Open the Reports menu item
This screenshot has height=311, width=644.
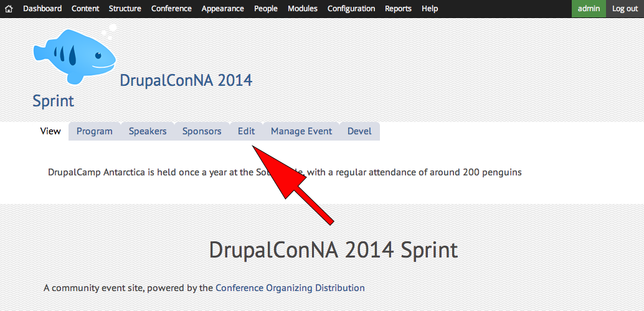tap(398, 9)
